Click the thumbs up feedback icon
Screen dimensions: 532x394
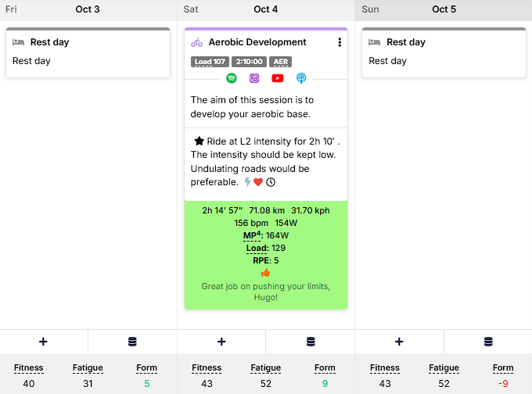point(265,273)
